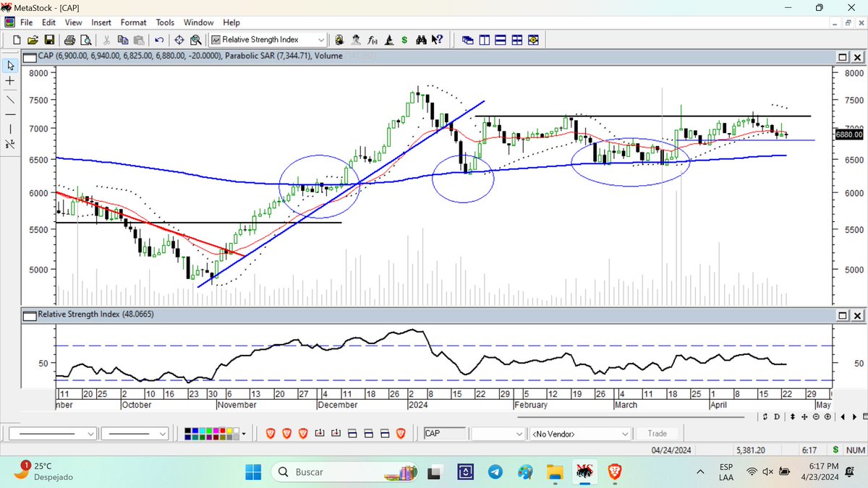Pick the yellow color swatch in palette

[x=229, y=430]
